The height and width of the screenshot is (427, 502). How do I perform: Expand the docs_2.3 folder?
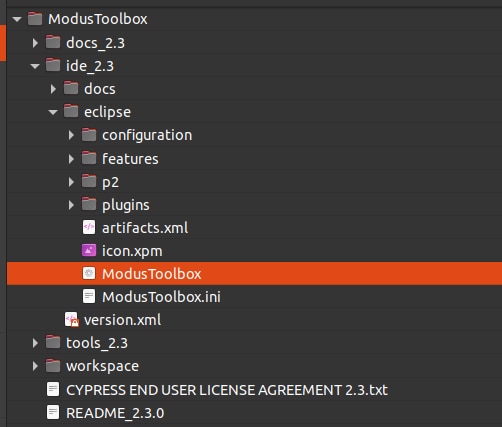35,43
